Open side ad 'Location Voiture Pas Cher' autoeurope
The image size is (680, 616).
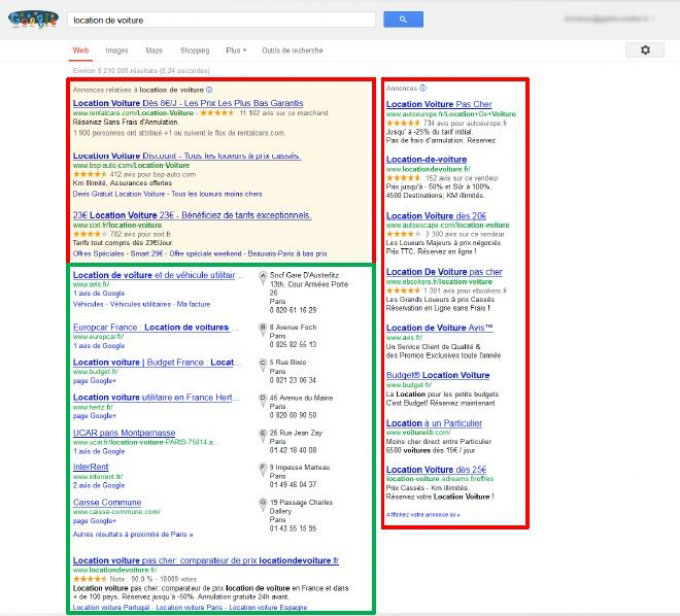coord(439,104)
